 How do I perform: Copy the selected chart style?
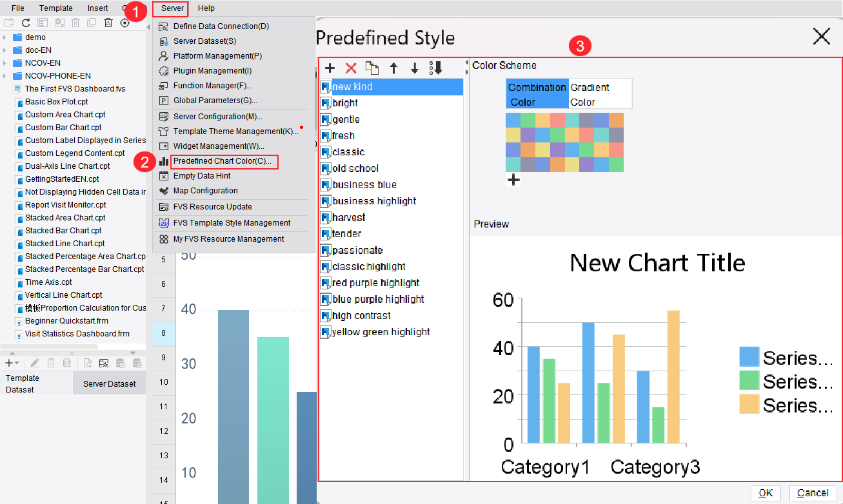tap(371, 68)
